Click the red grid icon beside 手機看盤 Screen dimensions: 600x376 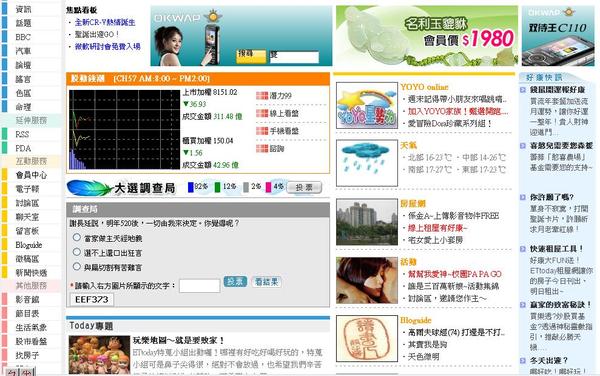262,131
